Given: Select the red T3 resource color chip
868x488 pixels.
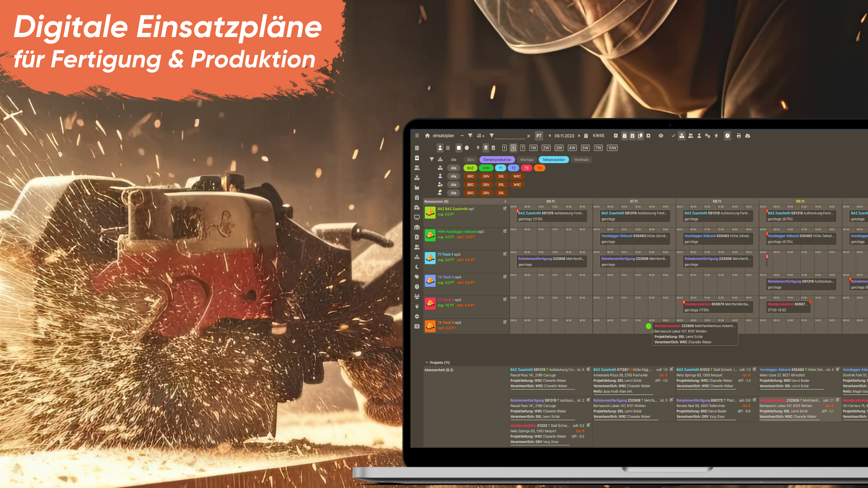Looking at the screenshot, I should coord(526,168).
